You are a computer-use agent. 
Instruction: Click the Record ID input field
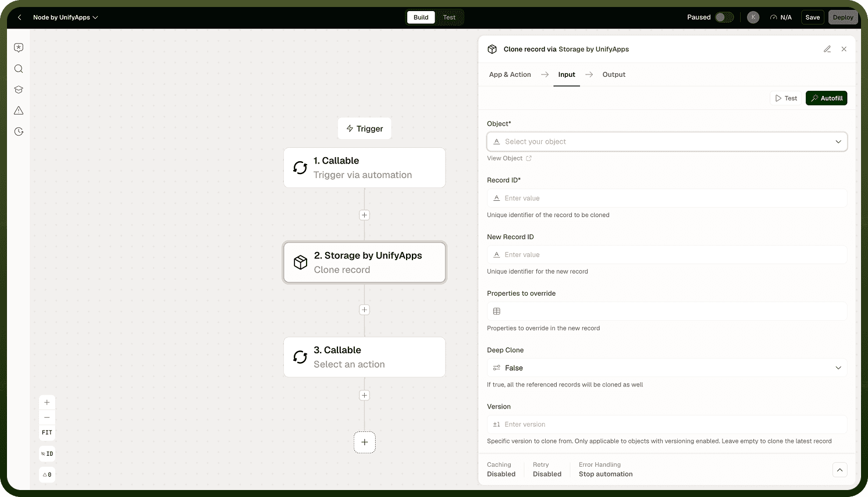pos(667,198)
